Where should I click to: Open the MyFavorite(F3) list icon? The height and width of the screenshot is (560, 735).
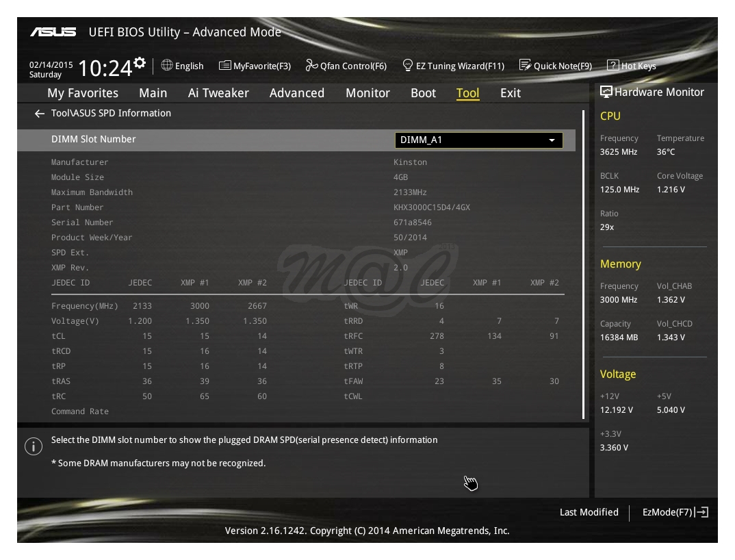[x=225, y=65]
